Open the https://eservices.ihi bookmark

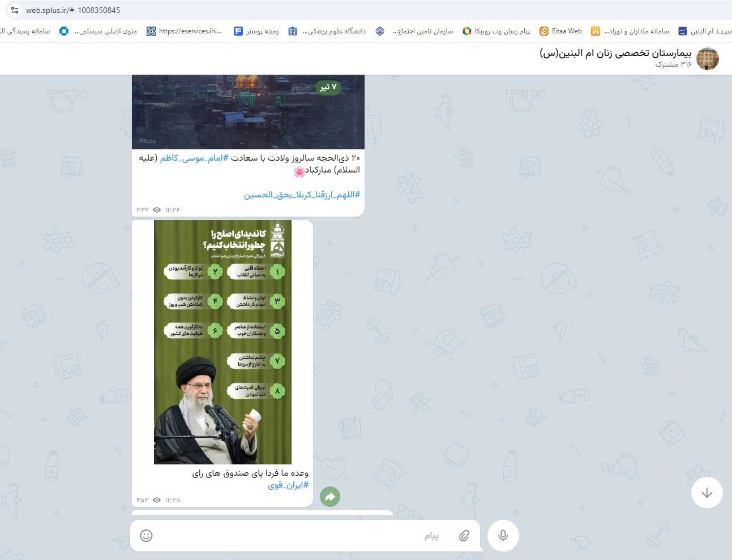click(184, 31)
